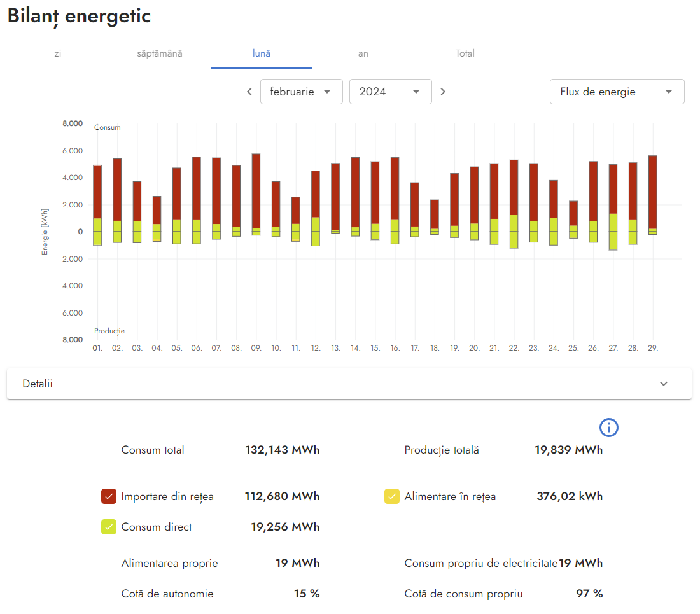The image size is (700, 614).
Task: Uncheck the Importare din rețea checkbox
Action: [x=109, y=496]
